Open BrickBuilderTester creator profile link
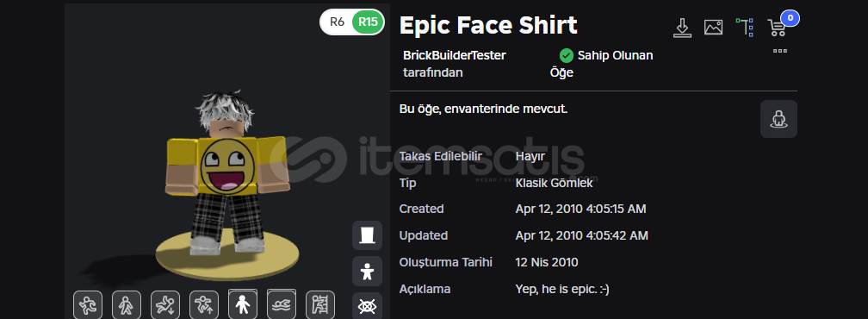The height and width of the screenshot is (319, 868). click(x=455, y=55)
